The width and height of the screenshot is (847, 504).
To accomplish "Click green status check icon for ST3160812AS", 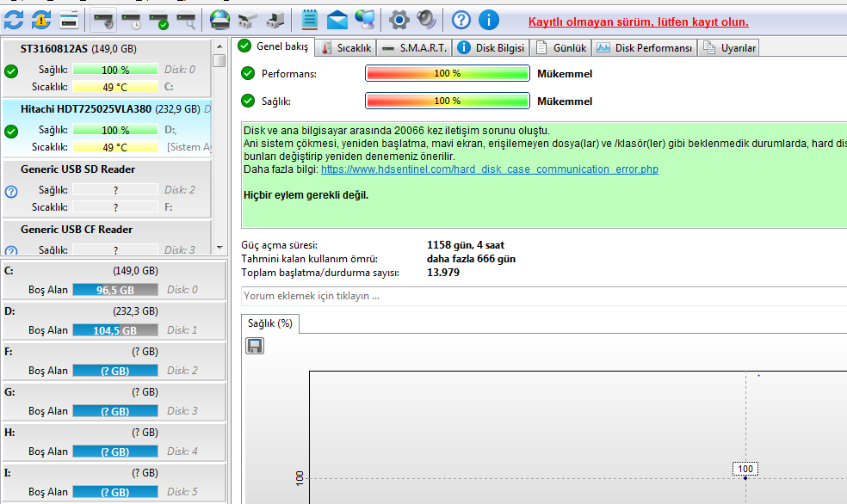I will coord(11,71).
